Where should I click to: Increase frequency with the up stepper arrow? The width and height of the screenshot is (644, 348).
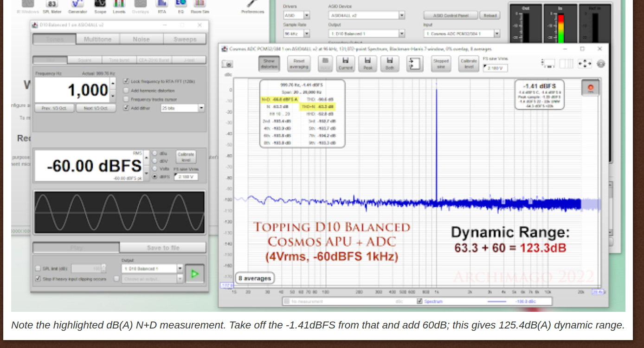(x=113, y=83)
